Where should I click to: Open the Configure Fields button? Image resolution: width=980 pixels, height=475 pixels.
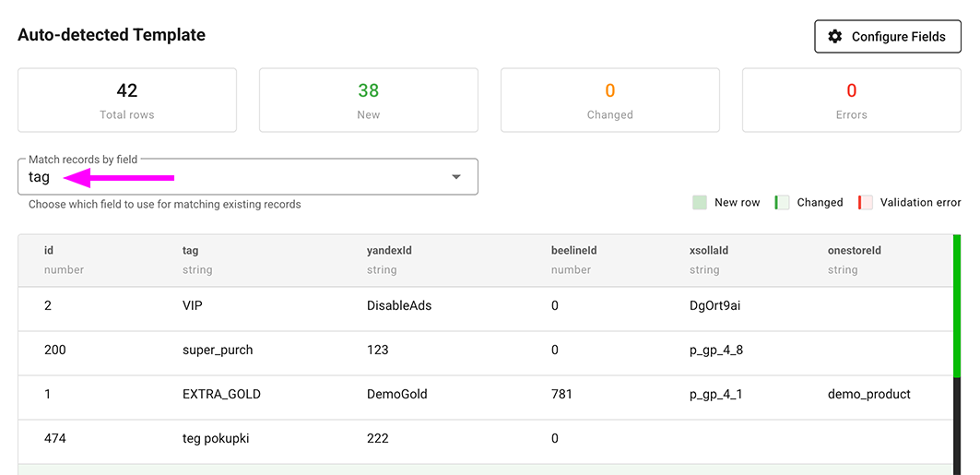point(888,37)
